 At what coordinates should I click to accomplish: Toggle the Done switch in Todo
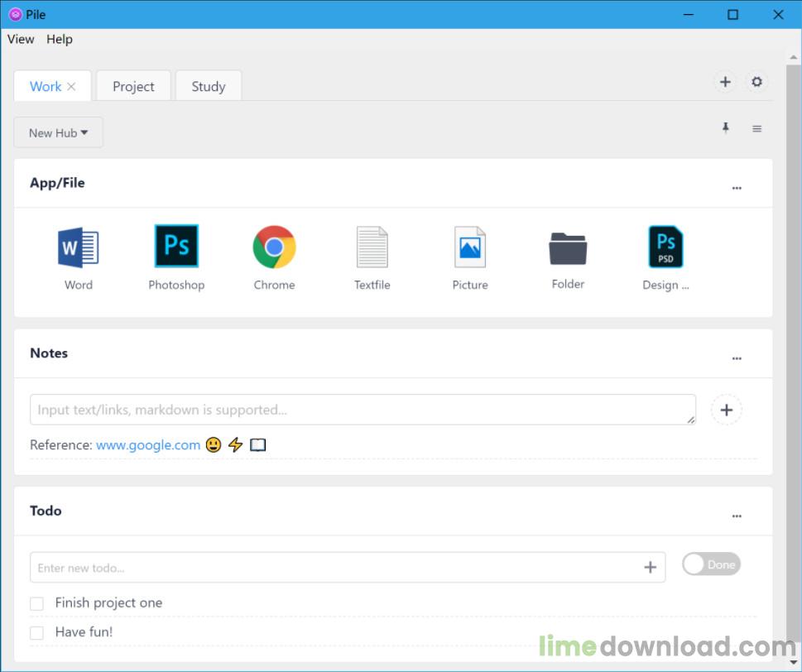click(x=711, y=564)
